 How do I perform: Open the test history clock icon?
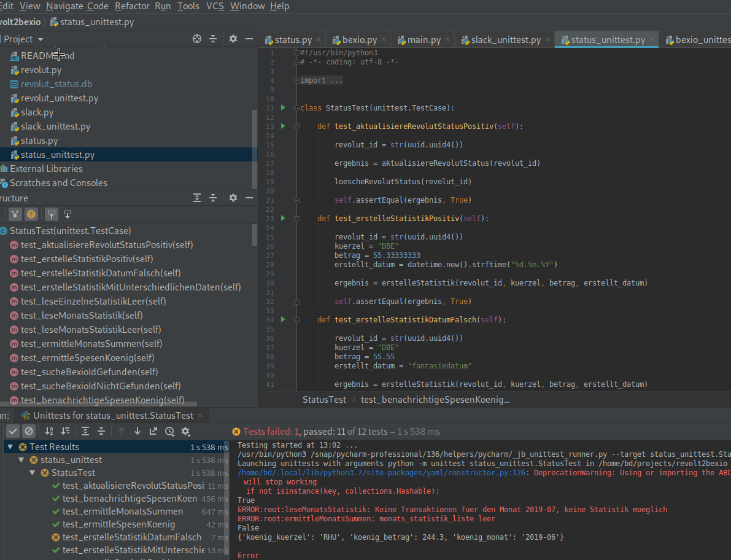point(169,431)
